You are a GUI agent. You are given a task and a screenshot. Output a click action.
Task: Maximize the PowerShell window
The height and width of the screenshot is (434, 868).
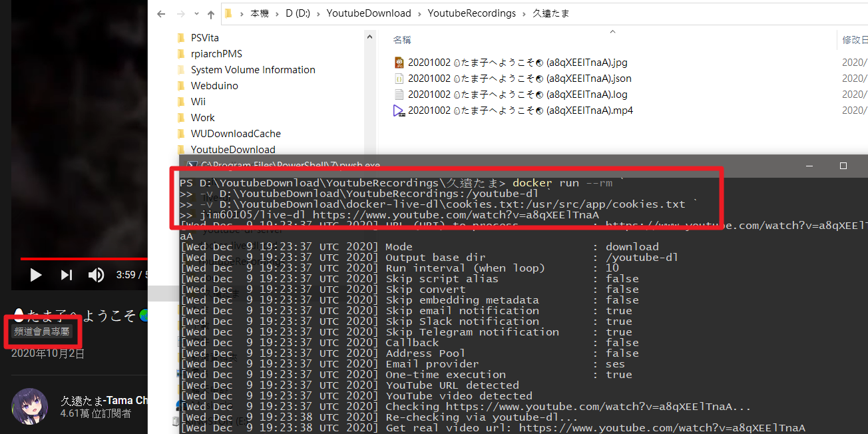(843, 165)
